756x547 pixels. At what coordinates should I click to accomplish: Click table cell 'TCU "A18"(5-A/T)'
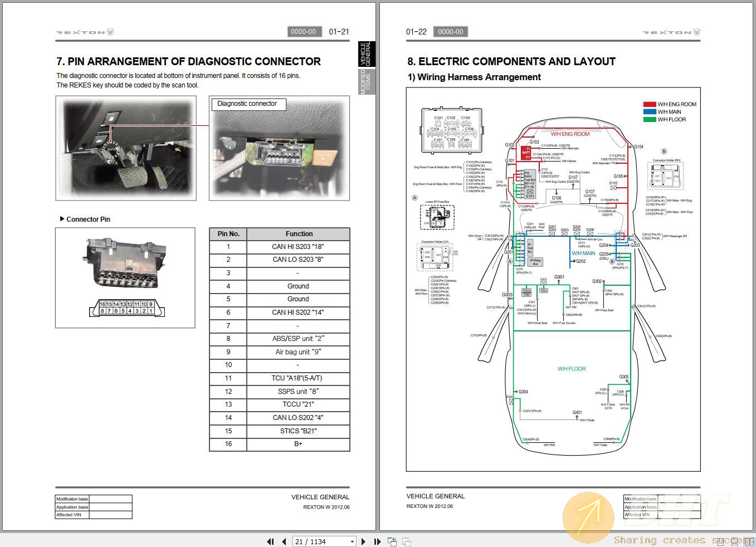point(298,378)
